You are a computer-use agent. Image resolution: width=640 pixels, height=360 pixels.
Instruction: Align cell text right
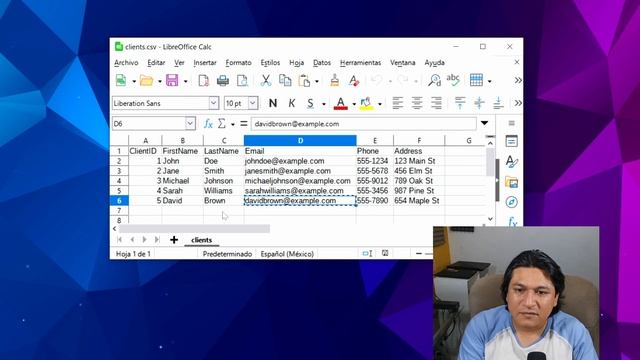click(x=436, y=103)
